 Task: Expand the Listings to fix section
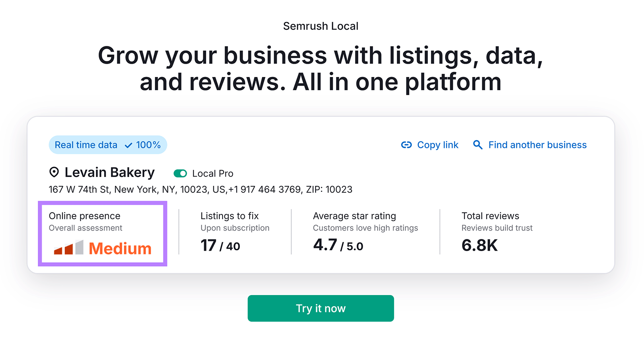(235, 232)
